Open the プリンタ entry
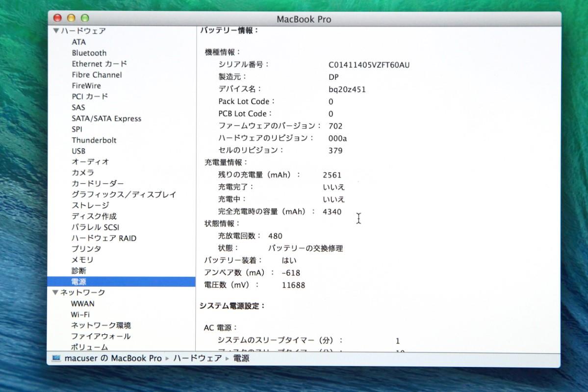Screen dimensions: 588x392 86,249
